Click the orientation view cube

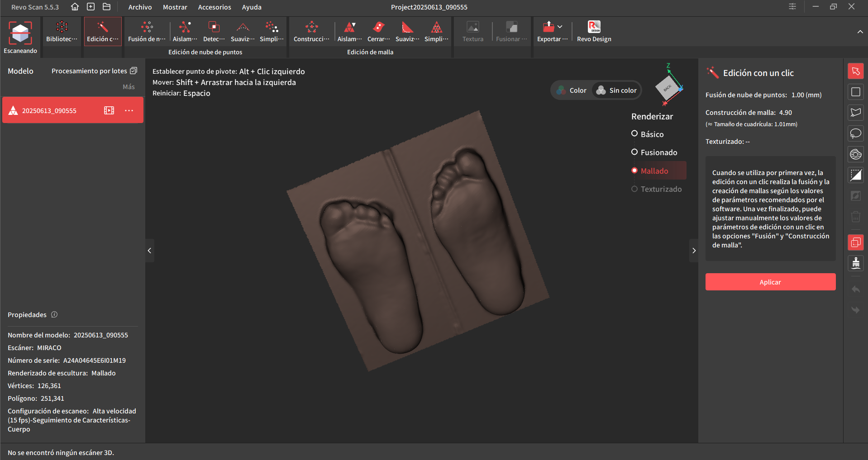668,88
